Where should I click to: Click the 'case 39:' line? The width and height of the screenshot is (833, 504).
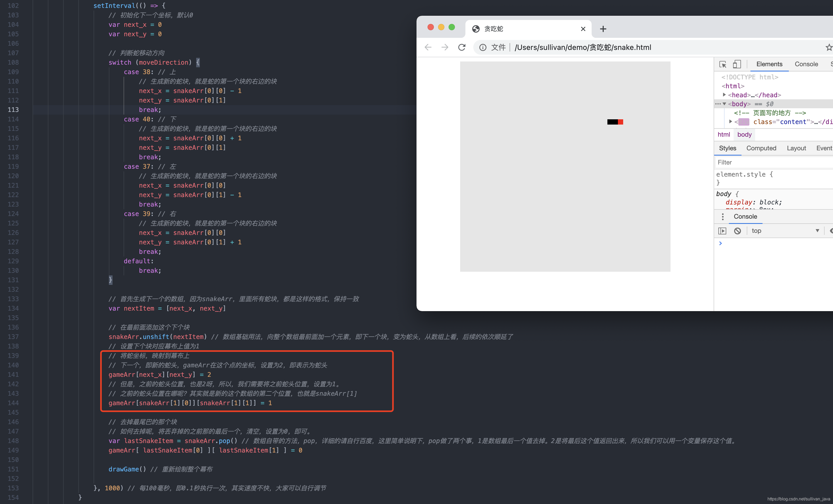pos(150,214)
